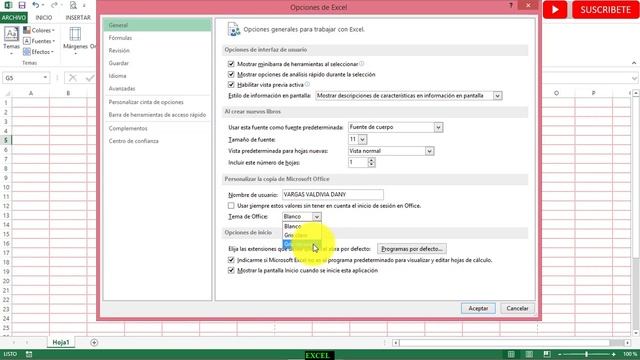Open the ARCHIVO tab
The height and width of the screenshot is (360, 640).
pos(13,18)
